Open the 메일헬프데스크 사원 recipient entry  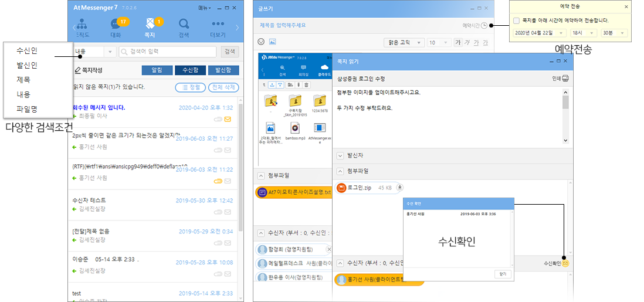(294, 263)
